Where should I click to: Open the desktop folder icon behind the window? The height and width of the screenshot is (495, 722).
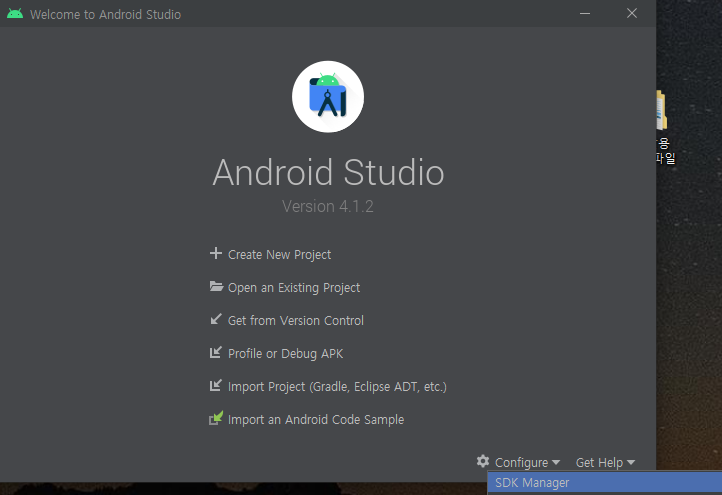(x=662, y=110)
